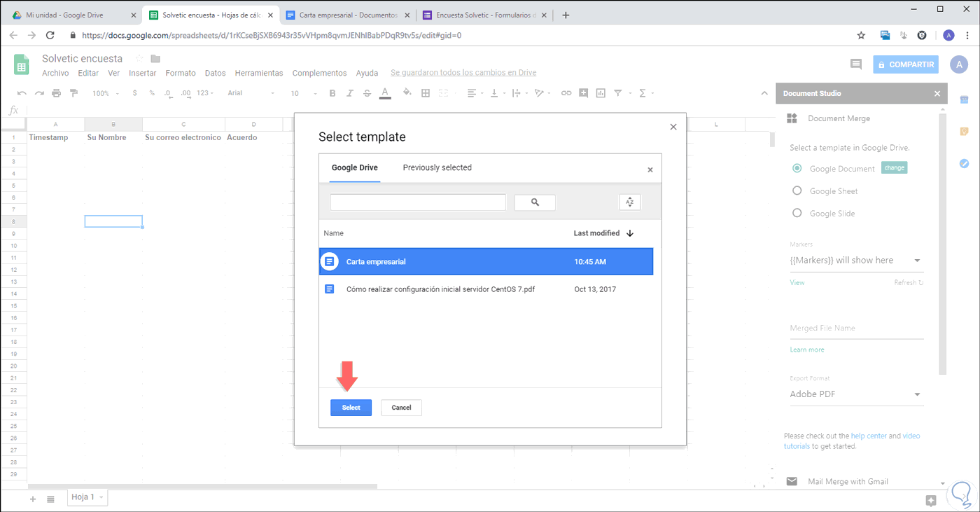
Task: Switch to the Mi unidad Google Drive browser tab
Action: point(73,15)
